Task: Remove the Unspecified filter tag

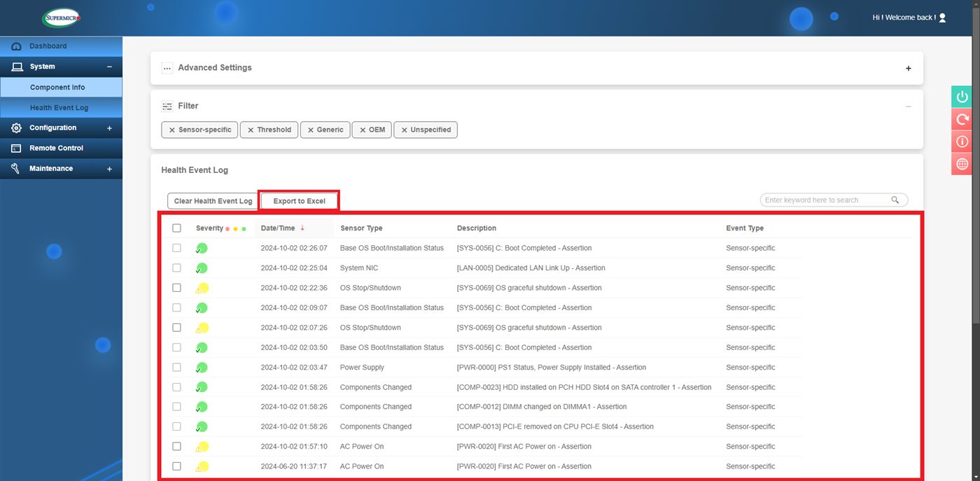Action: pyautogui.click(x=404, y=130)
